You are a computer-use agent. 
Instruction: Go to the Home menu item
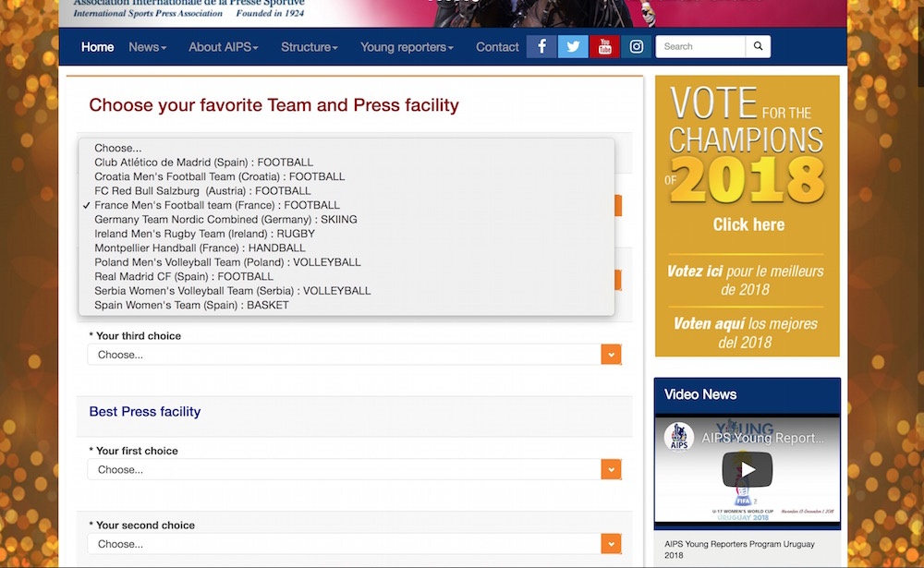click(97, 47)
